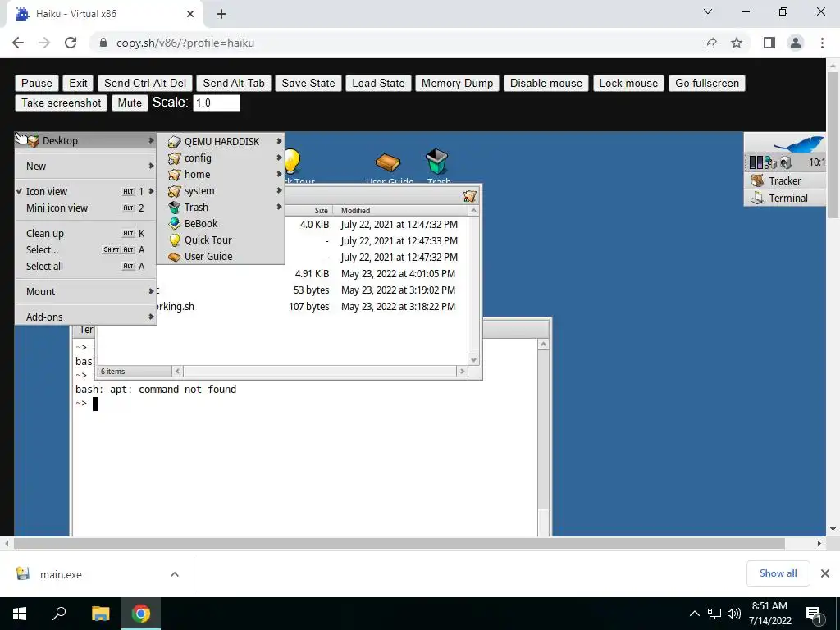The width and height of the screenshot is (840, 630).
Task: Click the Size column header
Action: (x=321, y=211)
